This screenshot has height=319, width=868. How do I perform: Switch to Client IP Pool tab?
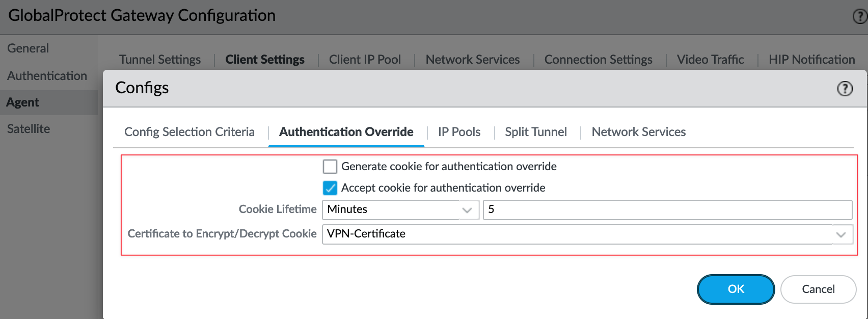coord(365,60)
